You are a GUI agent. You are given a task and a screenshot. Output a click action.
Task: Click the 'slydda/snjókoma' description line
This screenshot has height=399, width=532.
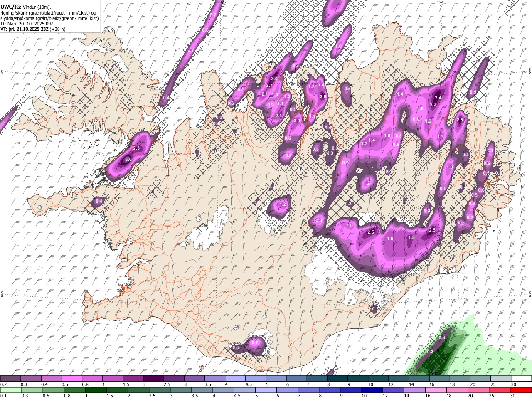[50, 18]
